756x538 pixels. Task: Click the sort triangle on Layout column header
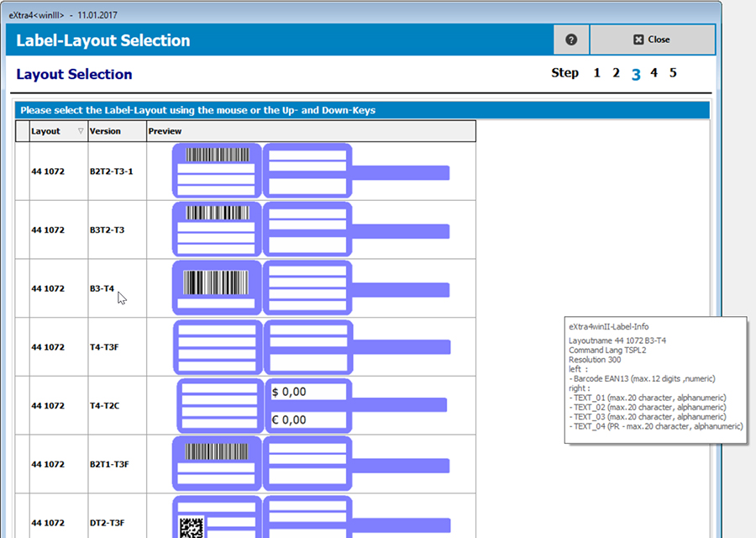pos(80,131)
